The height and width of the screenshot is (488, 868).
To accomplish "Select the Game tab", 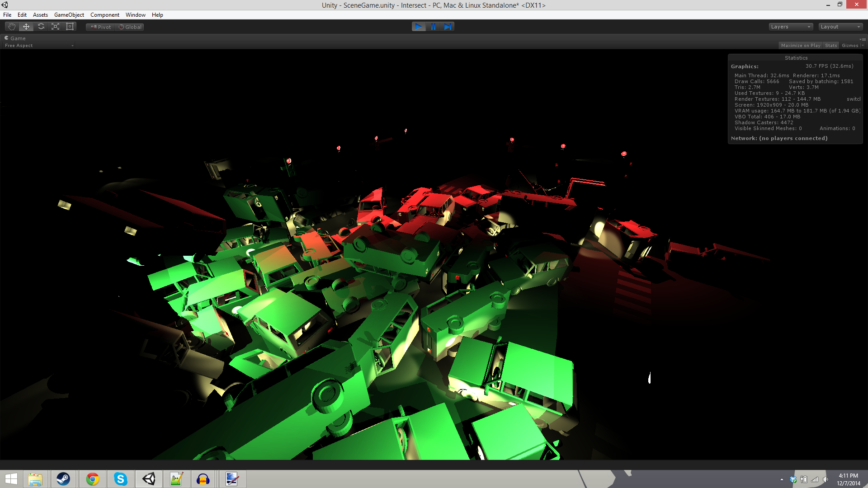I will click(x=15, y=38).
